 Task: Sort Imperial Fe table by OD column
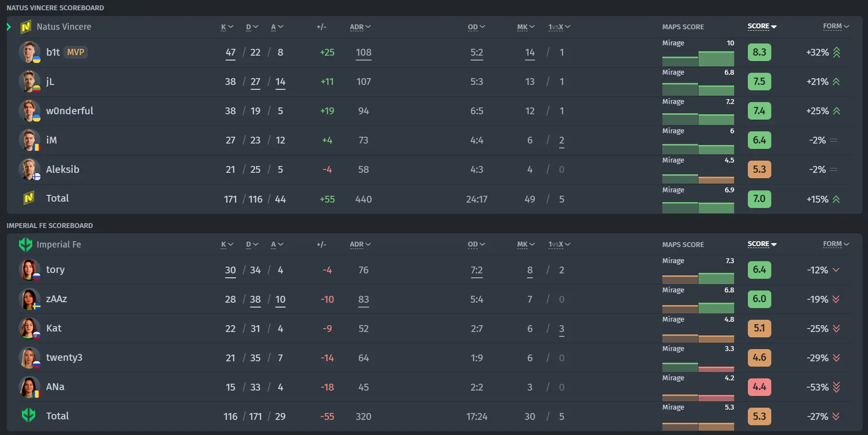pos(476,244)
